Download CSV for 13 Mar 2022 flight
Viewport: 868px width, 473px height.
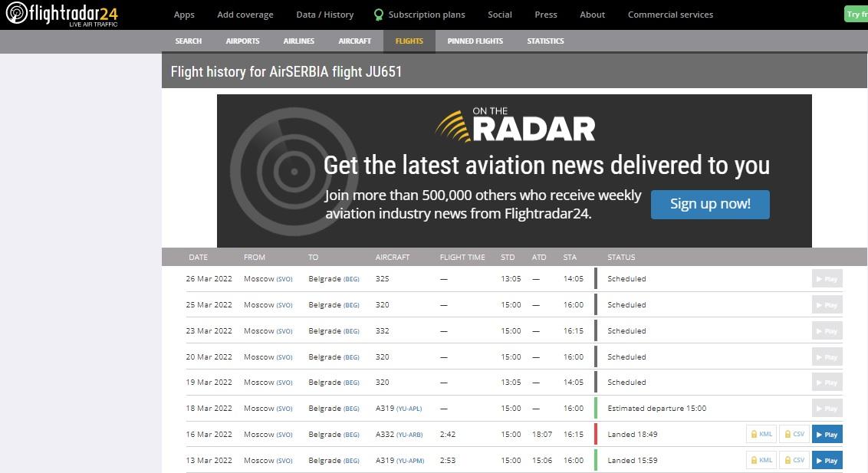(x=794, y=461)
